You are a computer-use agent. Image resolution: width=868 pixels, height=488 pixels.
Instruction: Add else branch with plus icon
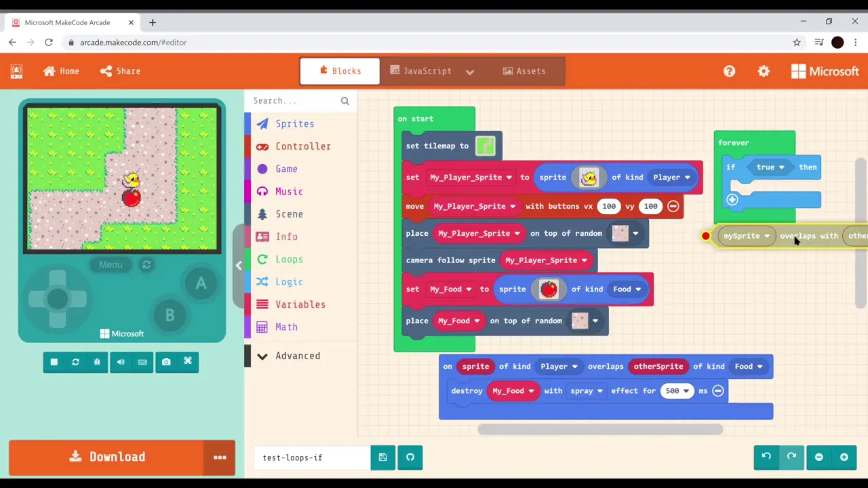pos(732,200)
